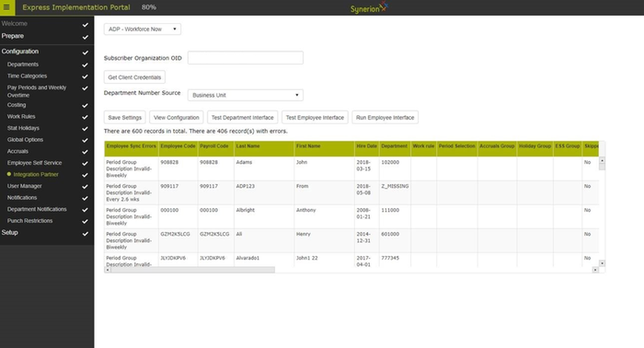Click the Save Settings button
644x348 pixels.
pyautogui.click(x=124, y=118)
